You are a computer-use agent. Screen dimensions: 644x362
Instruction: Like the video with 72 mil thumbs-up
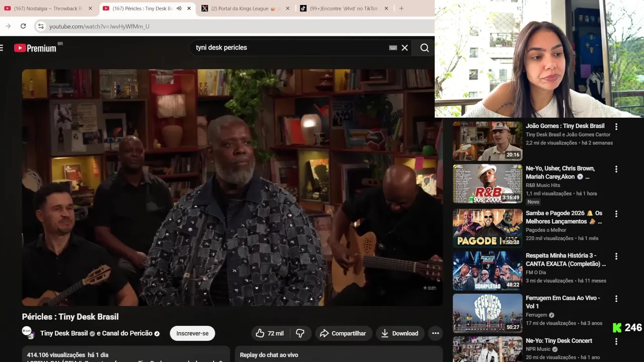270,333
